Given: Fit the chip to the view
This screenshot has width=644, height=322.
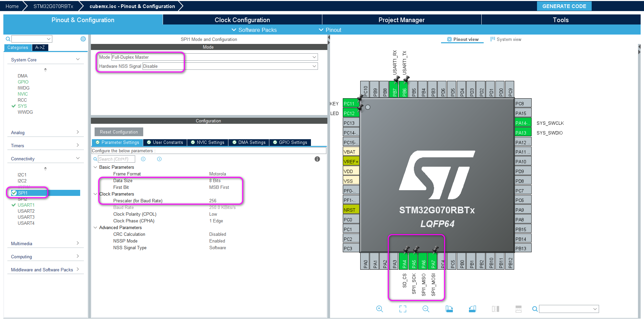Looking at the screenshot, I should (x=403, y=309).
